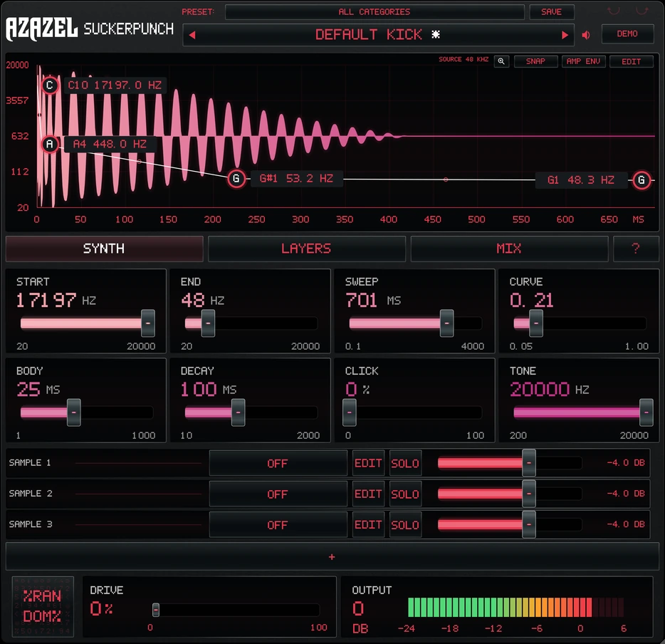Open the DEFAULT KICK preset name list
Image resolution: width=665 pixels, height=644 pixels.
coord(378,35)
